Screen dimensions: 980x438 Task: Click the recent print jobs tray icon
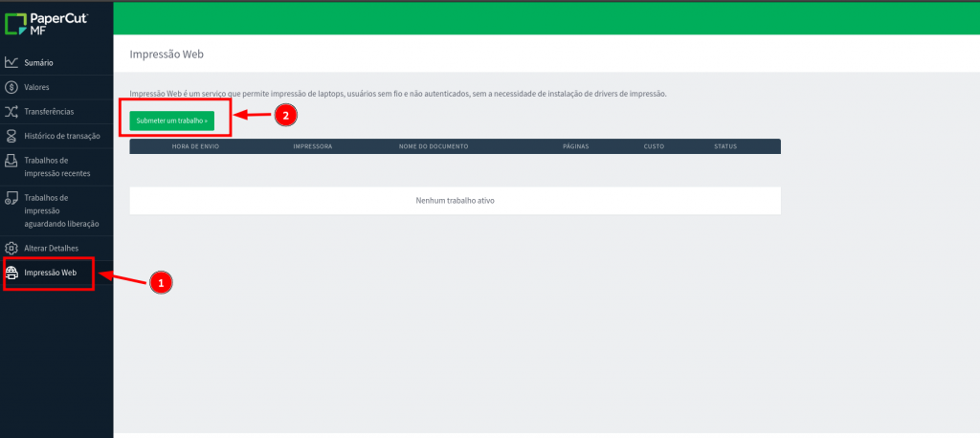[x=11, y=161]
